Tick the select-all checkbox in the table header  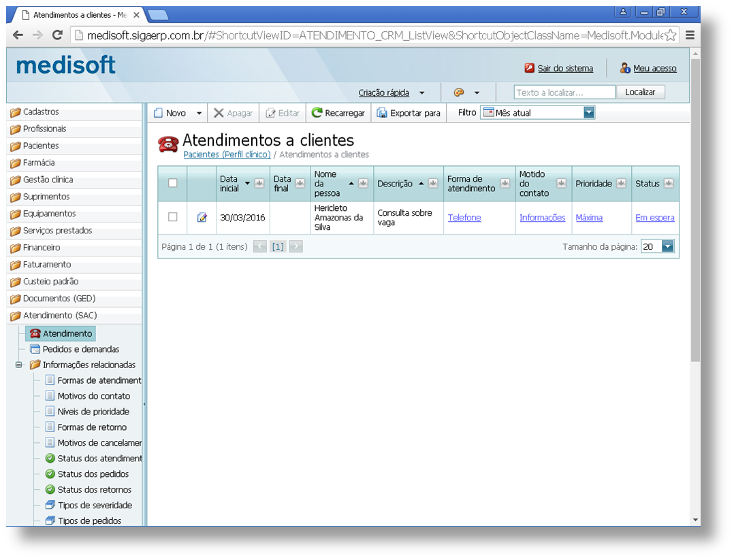[173, 183]
